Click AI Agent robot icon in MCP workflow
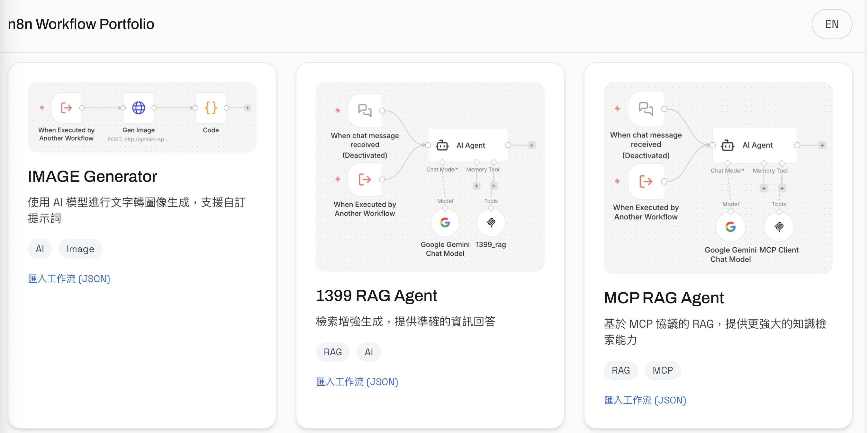 727,145
